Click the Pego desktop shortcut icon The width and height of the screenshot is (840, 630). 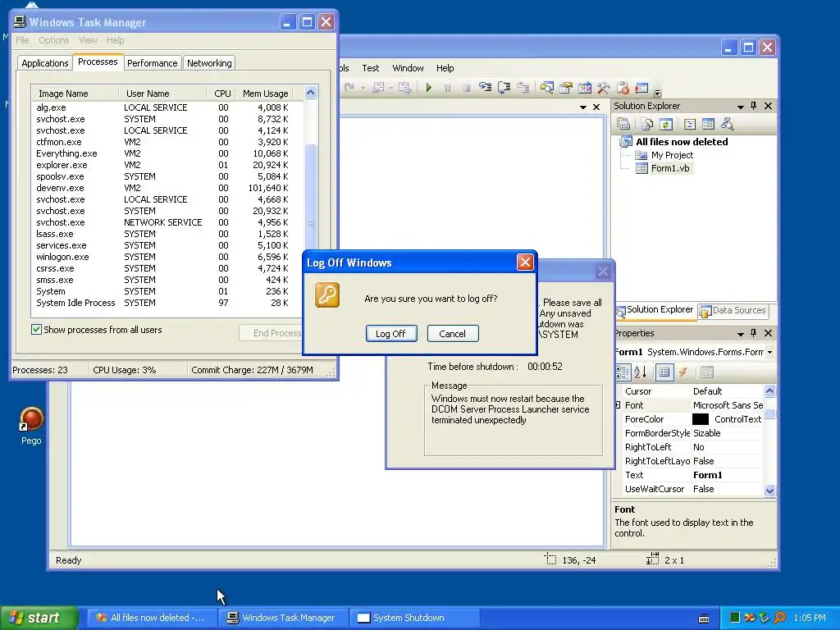click(x=31, y=426)
